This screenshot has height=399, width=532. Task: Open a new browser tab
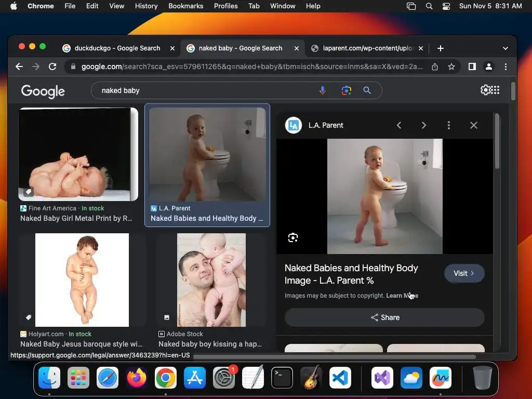(441, 48)
